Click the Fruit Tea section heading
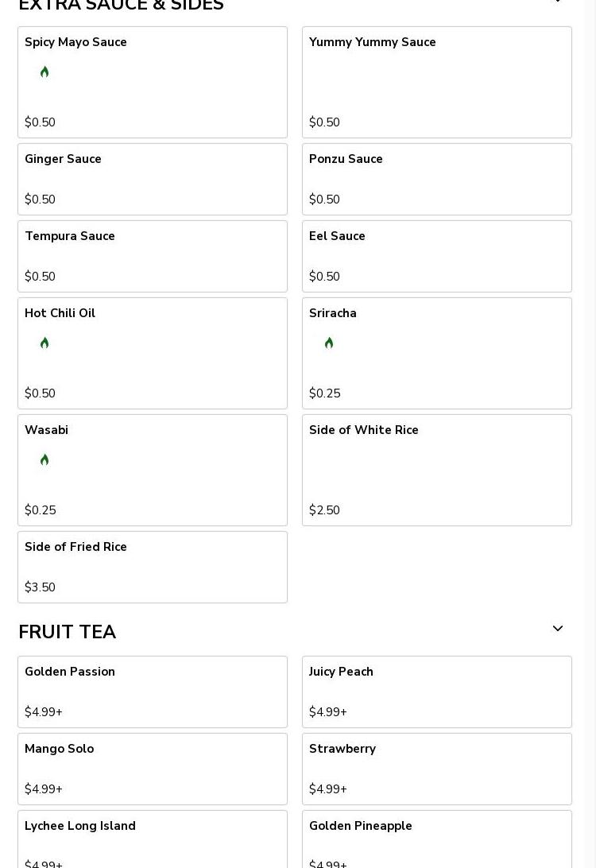This screenshot has width=596, height=868. [x=68, y=632]
